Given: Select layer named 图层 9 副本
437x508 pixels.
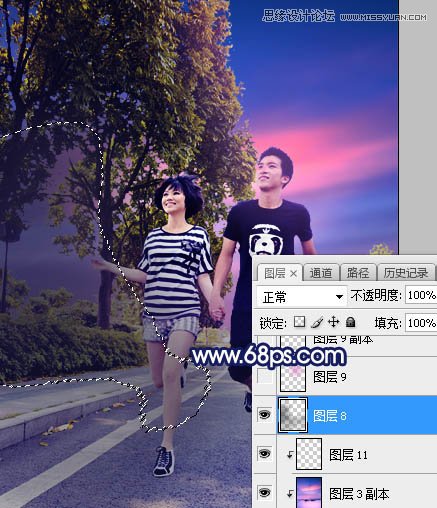Looking at the screenshot, I should click(343, 339).
